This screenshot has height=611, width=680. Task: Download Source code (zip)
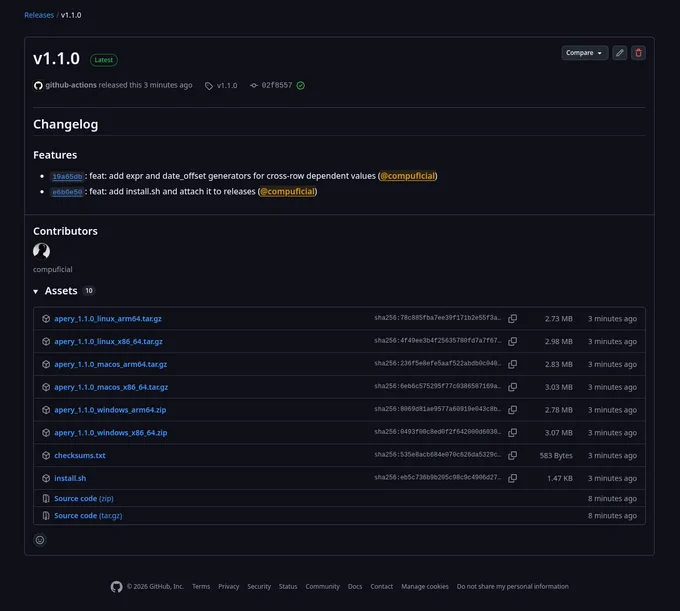pos(84,499)
